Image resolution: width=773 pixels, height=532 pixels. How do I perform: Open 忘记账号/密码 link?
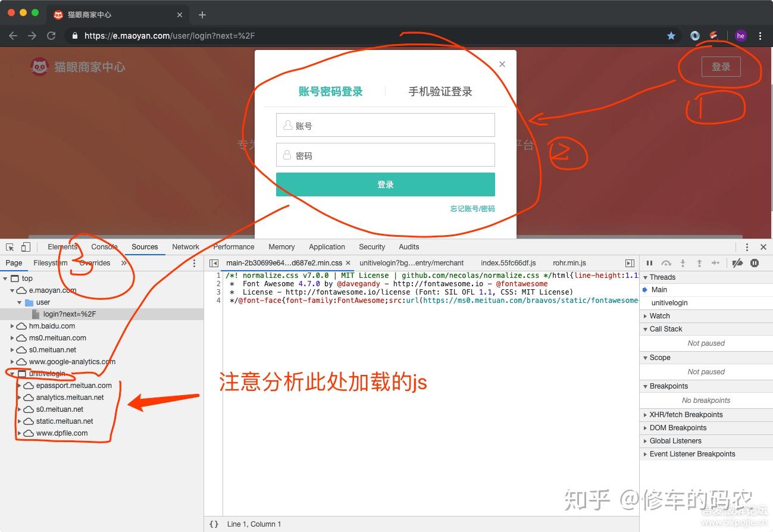coord(472,209)
